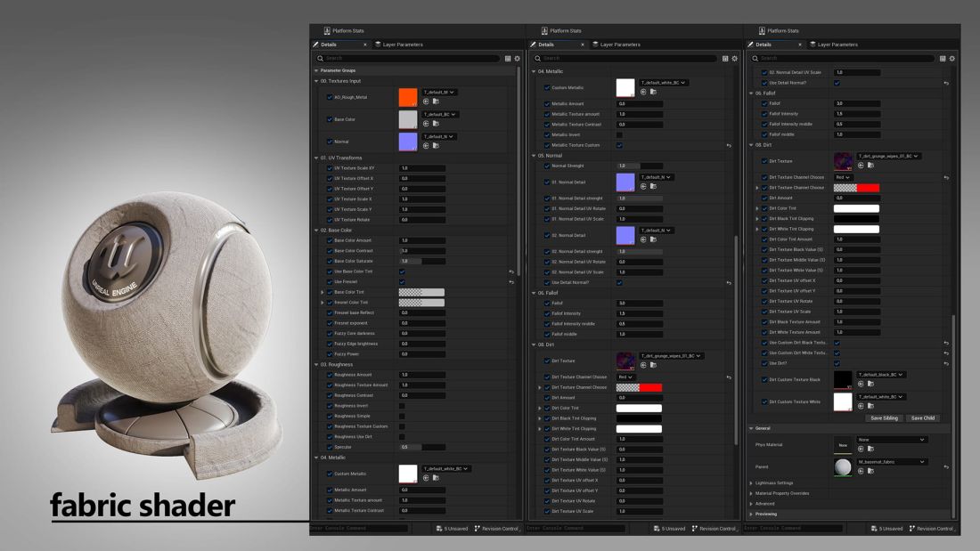Screen dimensions: 980x551
Task: Toggle the override checkbox for Normal Strenght
Action: (548, 166)
